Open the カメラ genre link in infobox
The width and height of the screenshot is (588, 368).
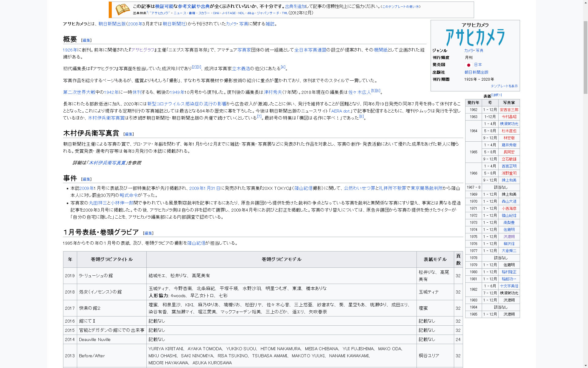click(x=469, y=51)
